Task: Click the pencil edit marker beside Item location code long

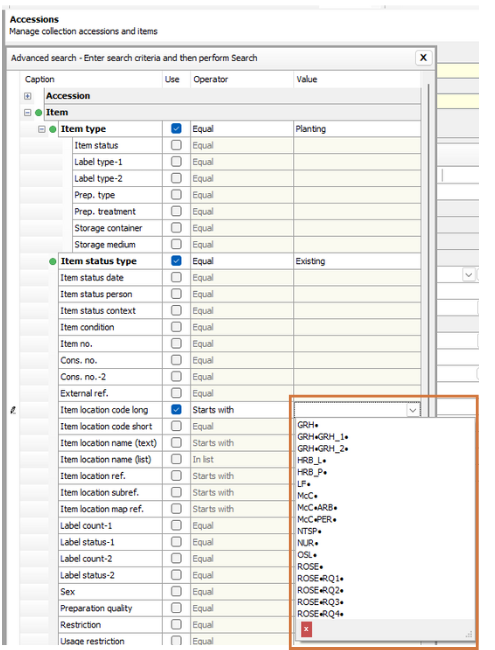Action: coord(13,410)
